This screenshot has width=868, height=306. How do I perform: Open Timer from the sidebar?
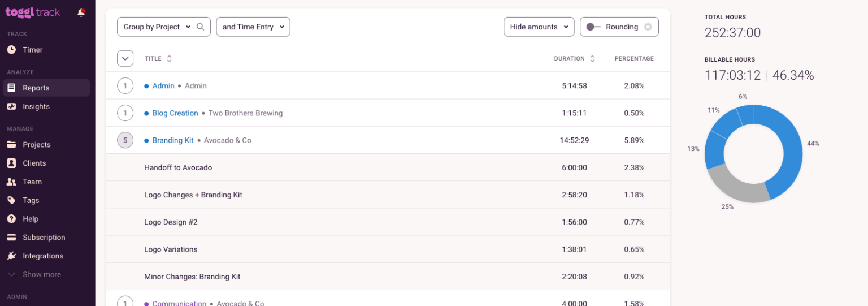(x=32, y=50)
